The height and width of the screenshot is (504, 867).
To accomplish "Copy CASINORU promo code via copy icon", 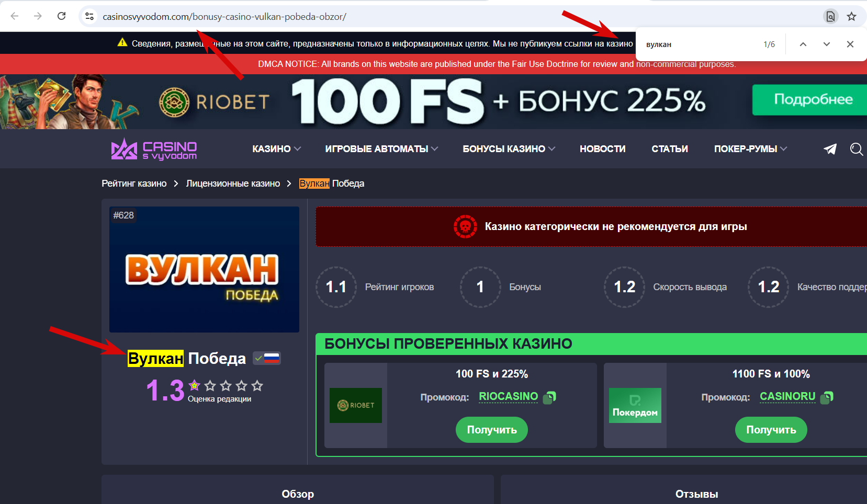I will [827, 397].
